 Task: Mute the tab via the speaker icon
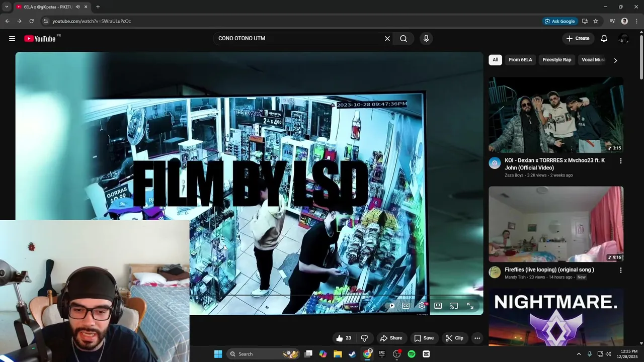point(78,7)
